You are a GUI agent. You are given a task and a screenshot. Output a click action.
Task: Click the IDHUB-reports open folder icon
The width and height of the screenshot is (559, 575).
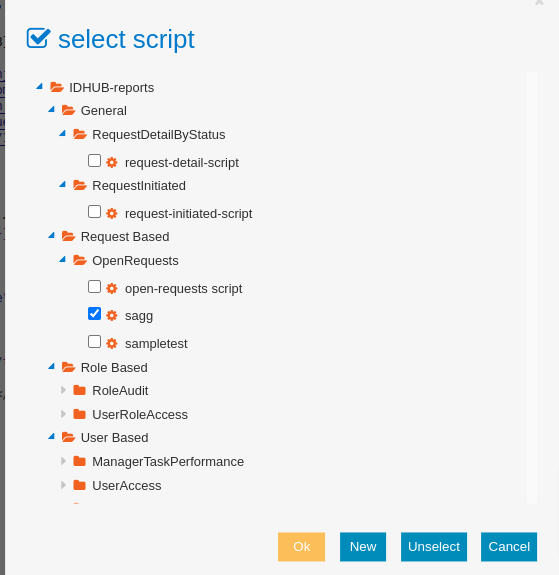coord(57,87)
